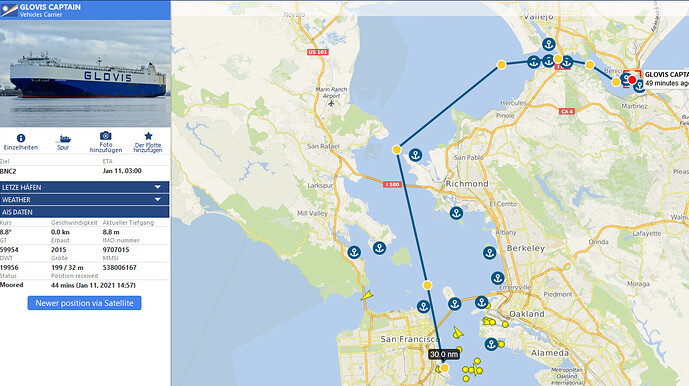Click the Foto hinzufügen camera icon
The height and width of the screenshot is (386, 689).
coord(105,135)
